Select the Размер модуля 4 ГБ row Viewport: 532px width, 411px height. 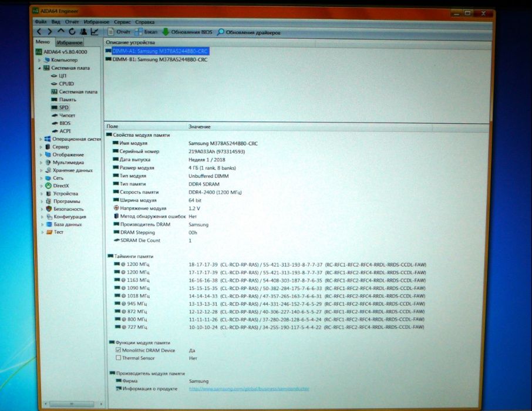click(x=174, y=168)
